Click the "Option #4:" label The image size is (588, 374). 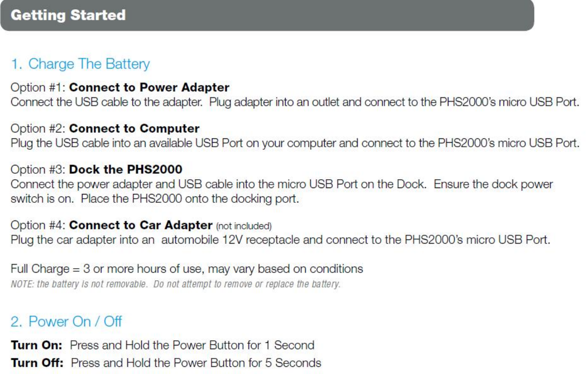pos(38,225)
